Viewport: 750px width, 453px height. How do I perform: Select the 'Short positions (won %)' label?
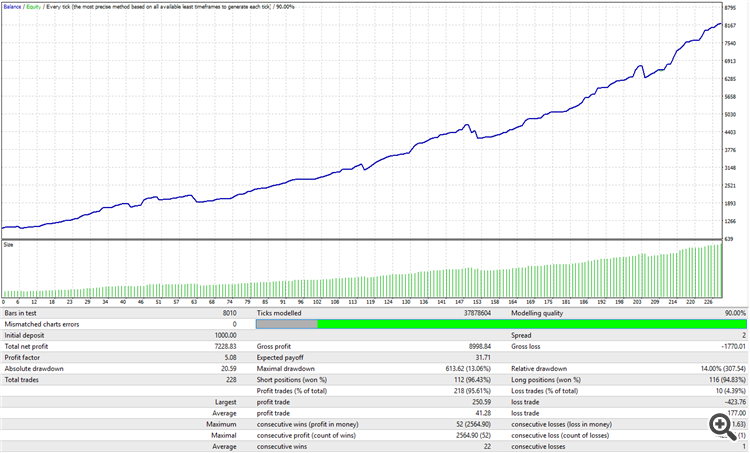[x=292, y=380]
